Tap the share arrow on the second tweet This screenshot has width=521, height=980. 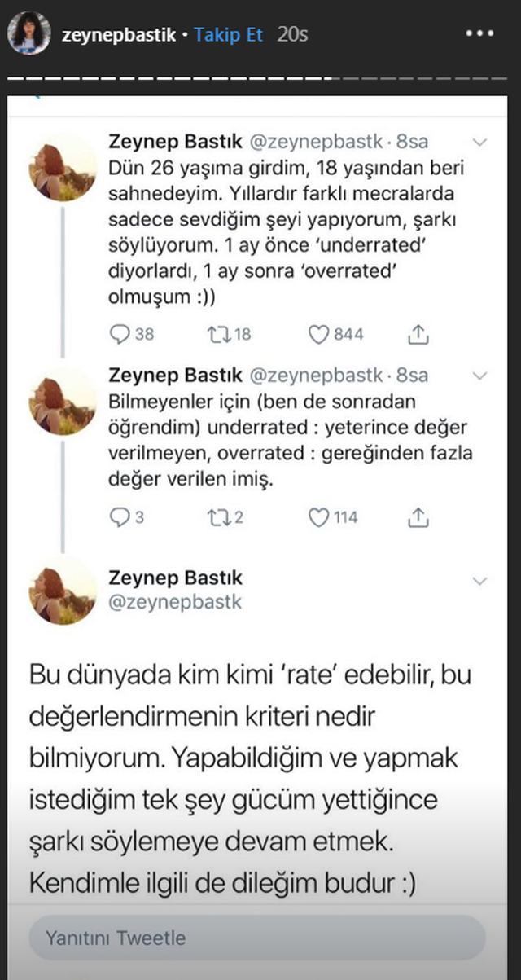coord(419,516)
